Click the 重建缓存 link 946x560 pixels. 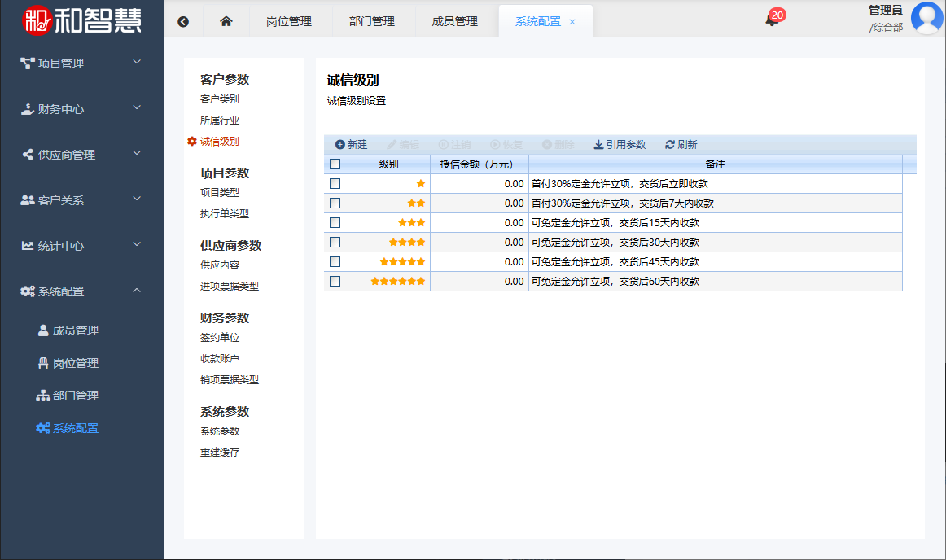220,452
